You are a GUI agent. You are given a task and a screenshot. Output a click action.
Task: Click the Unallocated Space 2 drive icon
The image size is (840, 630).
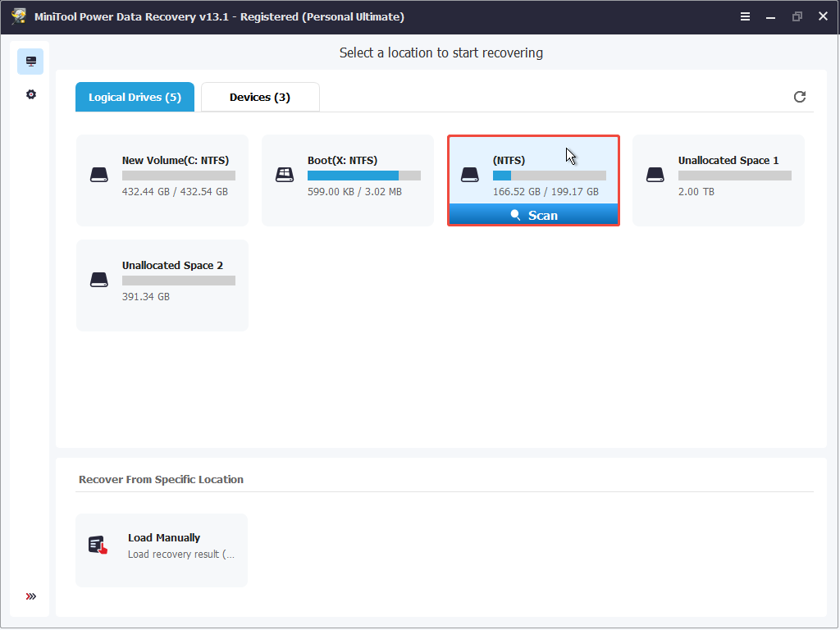click(99, 280)
